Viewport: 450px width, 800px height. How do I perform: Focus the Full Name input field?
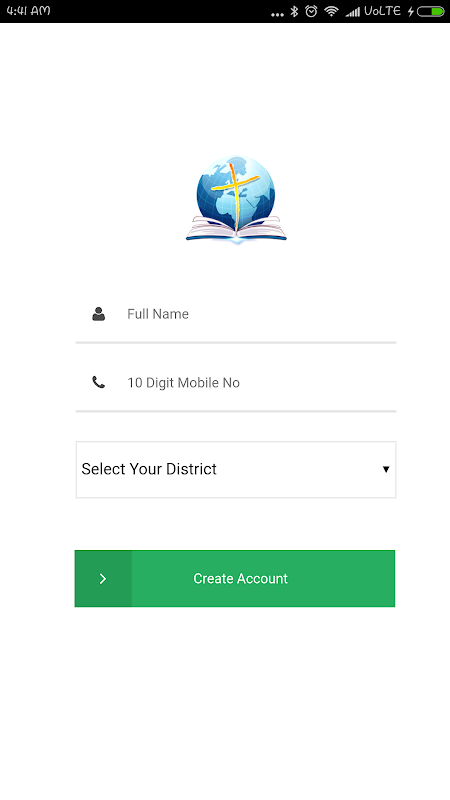tap(236, 314)
